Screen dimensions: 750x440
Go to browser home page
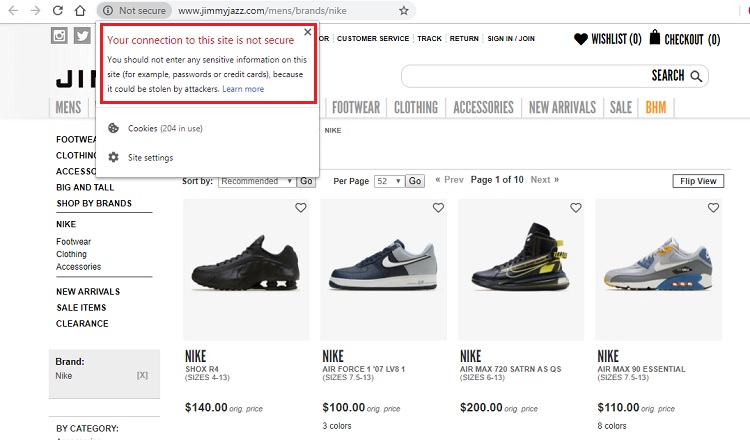tap(81, 11)
